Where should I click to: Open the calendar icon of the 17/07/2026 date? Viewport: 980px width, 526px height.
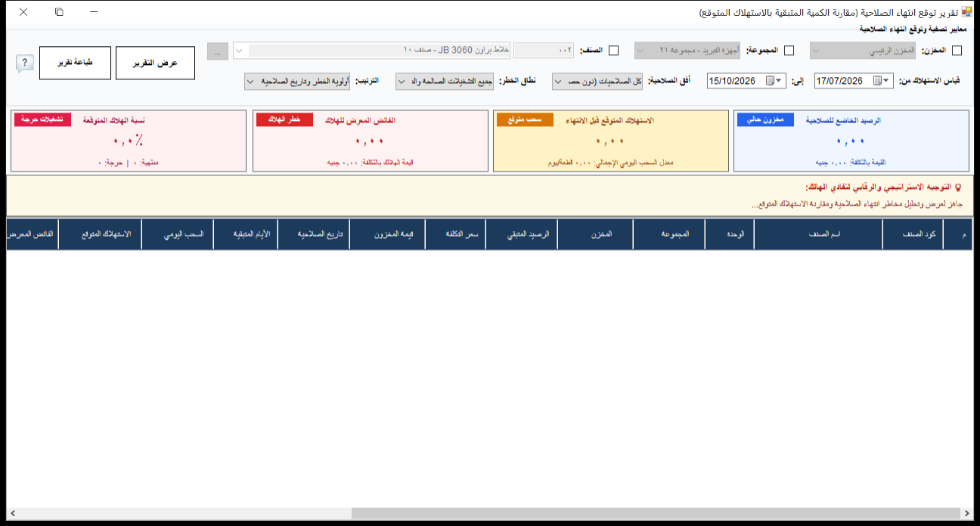tap(876, 81)
